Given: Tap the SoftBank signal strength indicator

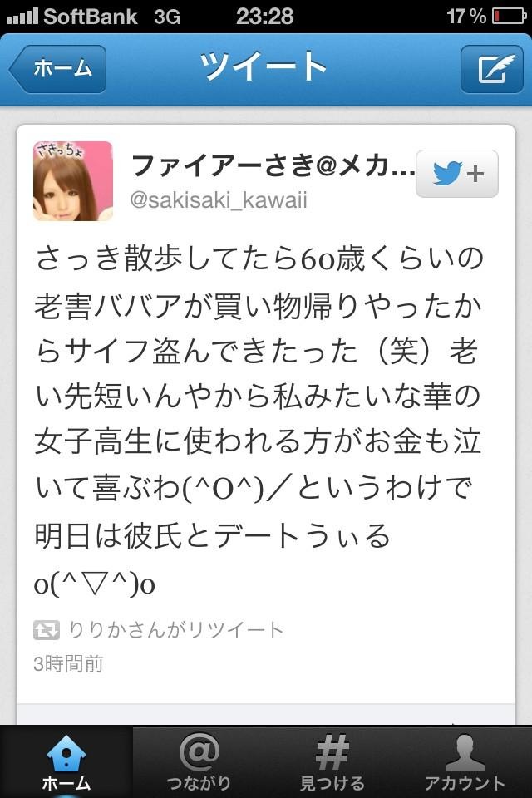Looking at the screenshot, I should click(x=22, y=17).
